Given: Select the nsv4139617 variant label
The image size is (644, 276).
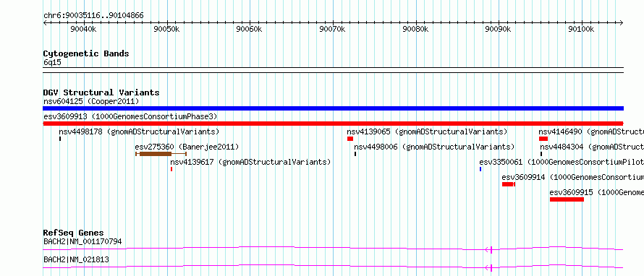Looking at the screenshot, I should point(250,162).
